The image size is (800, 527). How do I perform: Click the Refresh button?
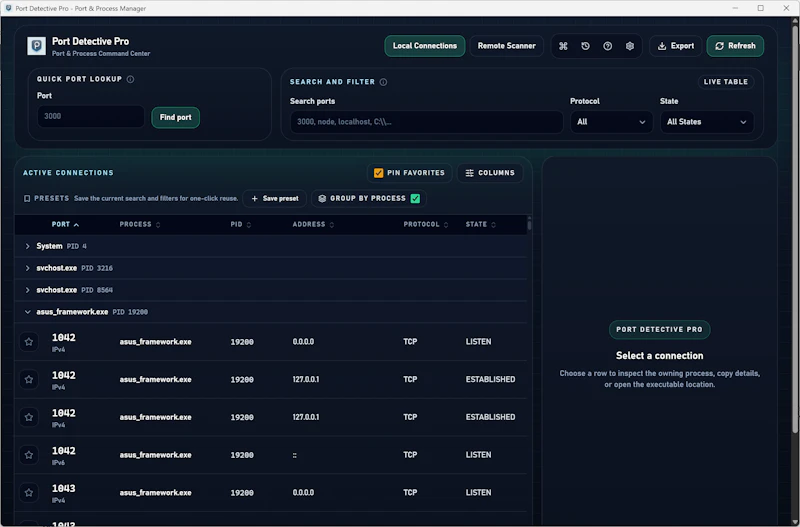coord(735,46)
